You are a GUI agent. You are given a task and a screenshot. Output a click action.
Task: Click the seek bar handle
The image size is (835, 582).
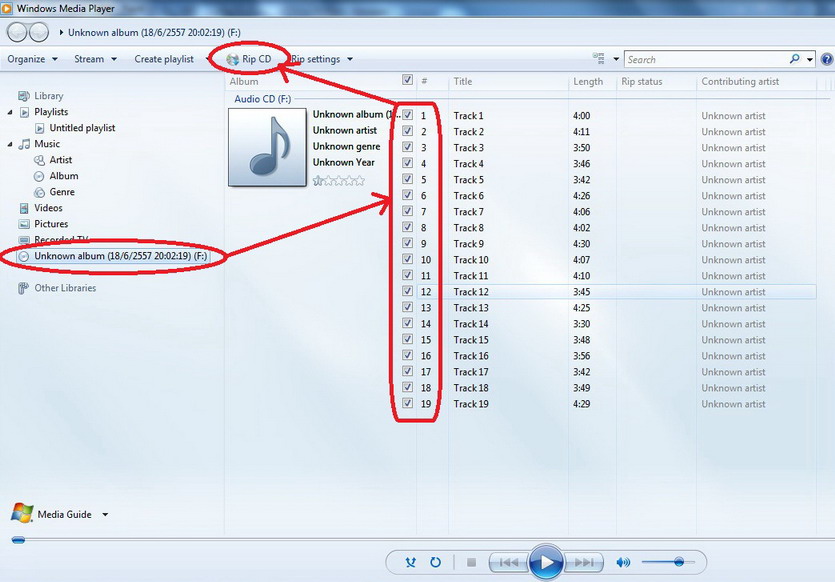[18, 540]
